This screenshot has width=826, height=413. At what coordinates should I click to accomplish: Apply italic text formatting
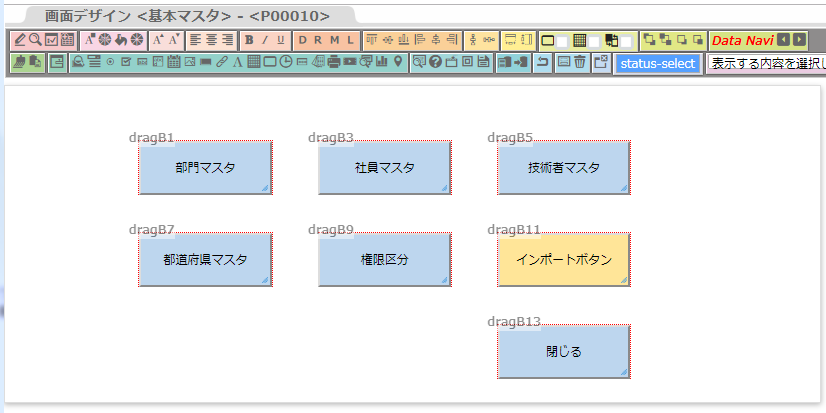(265, 40)
